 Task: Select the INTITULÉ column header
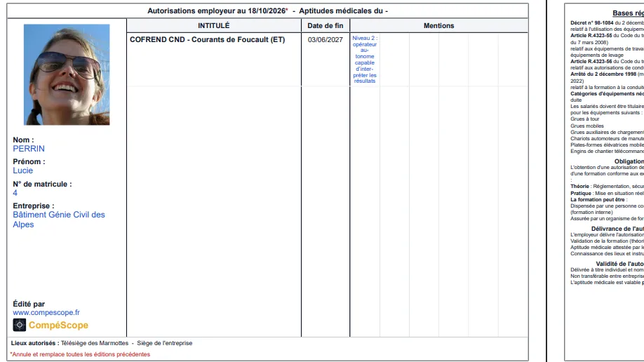point(213,25)
